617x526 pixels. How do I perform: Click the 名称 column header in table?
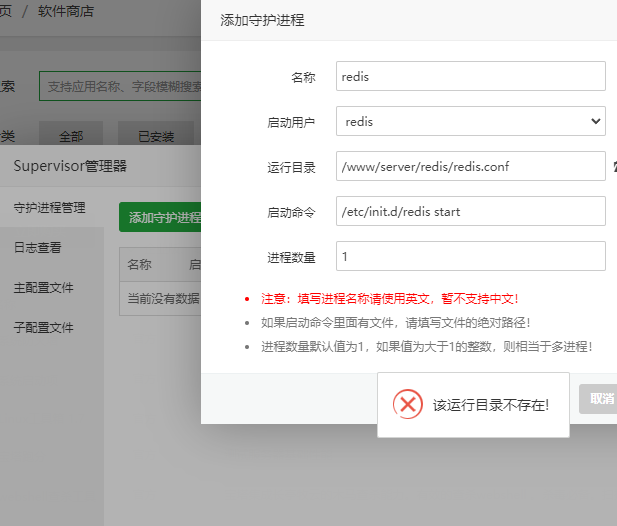(139, 265)
